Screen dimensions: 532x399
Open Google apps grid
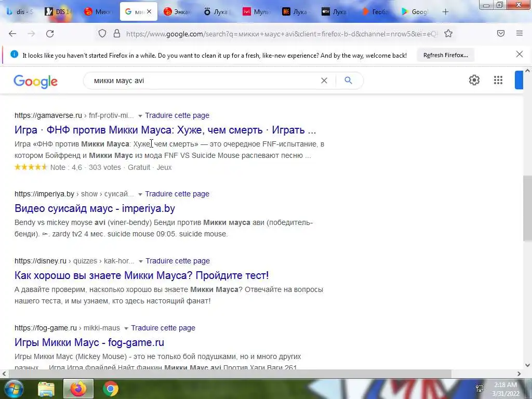pyautogui.click(x=498, y=80)
